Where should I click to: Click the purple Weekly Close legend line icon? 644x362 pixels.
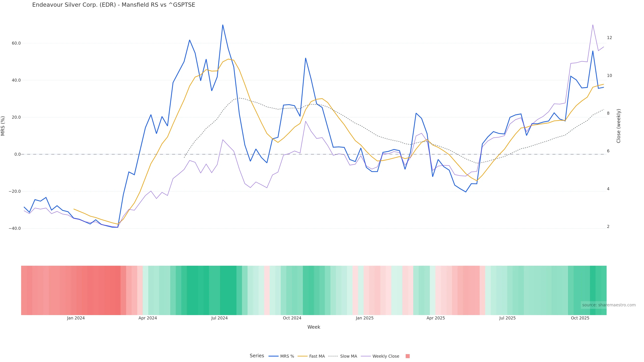tap(366, 356)
